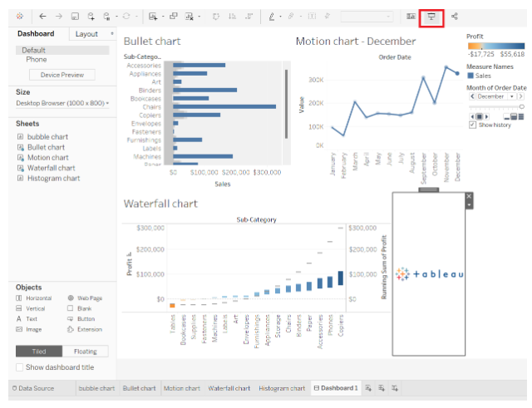Image resolution: width=532 pixels, height=408 pixels.
Task: Click the Undo back arrow icon
Action: pyautogui.click(x=42, y=17)
